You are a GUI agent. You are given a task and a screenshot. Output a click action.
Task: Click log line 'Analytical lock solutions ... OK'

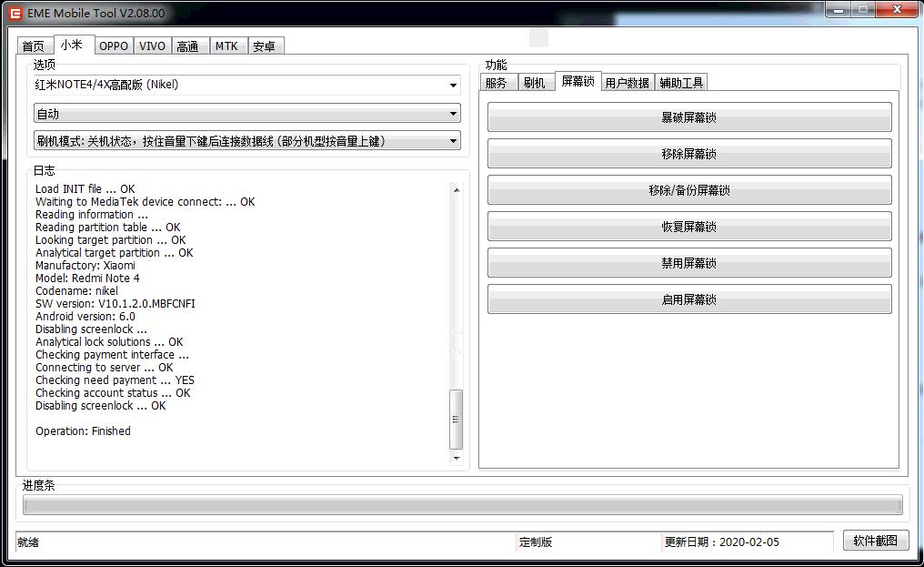[x=109, y=341]
